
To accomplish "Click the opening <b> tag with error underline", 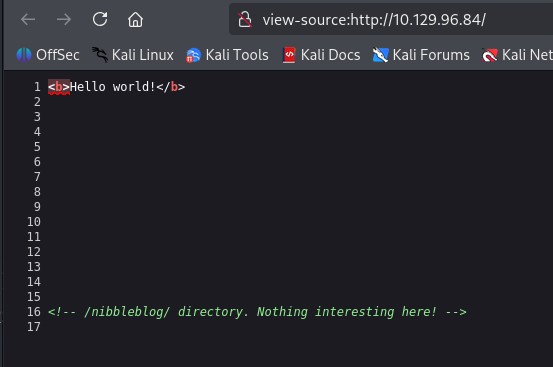I will point(59,87).
